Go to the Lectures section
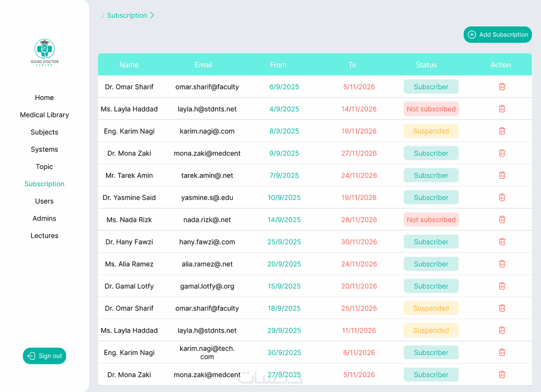 pyautogui.click(x=44, y=236)
